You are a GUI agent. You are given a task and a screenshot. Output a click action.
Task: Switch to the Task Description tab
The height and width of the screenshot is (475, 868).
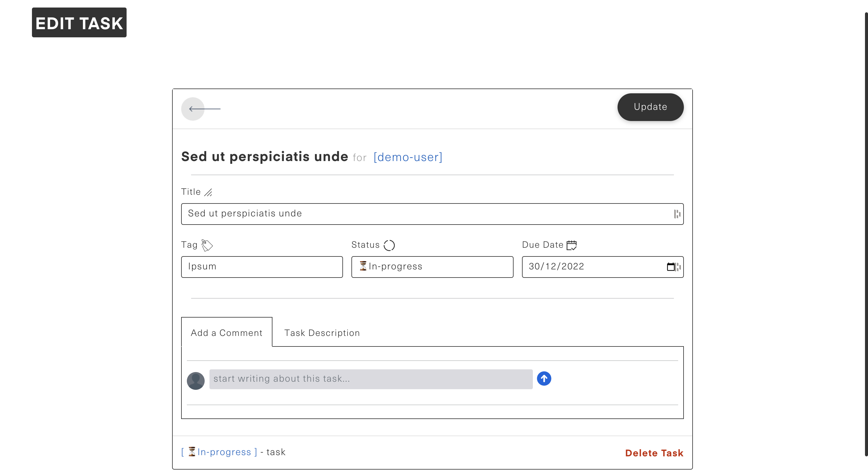322,333
